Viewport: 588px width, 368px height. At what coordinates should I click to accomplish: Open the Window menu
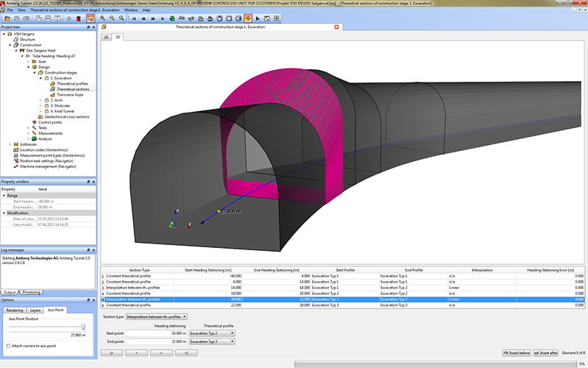131,10
